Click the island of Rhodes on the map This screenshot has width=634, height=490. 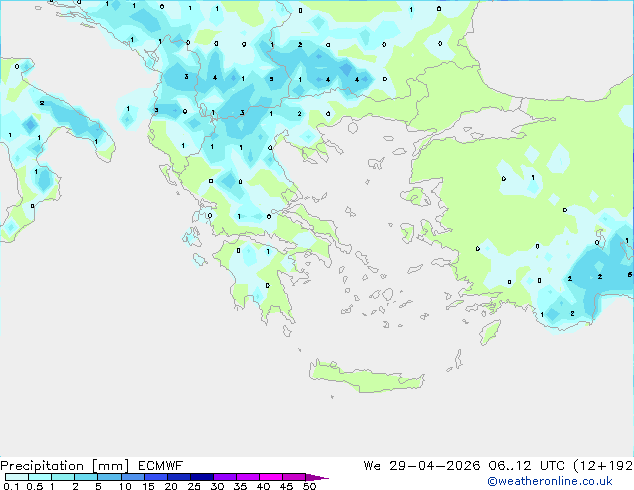(x=490, y=332)
